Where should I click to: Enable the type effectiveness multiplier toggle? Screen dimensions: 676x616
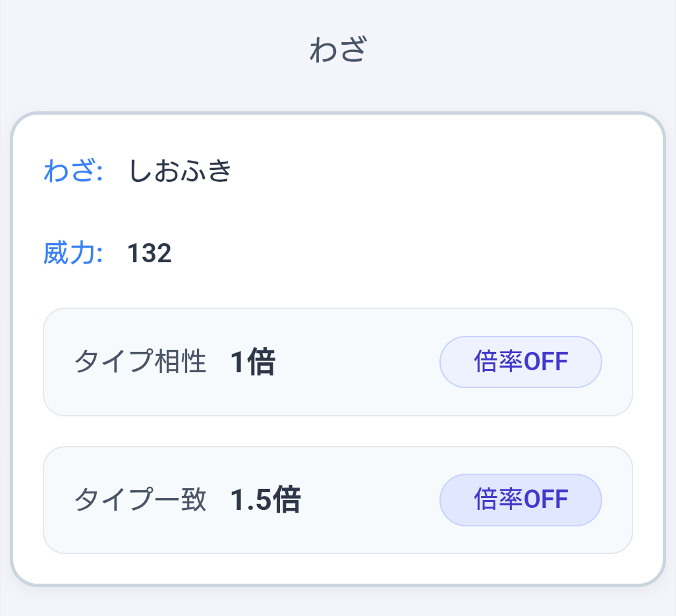[x=521, y=361]
